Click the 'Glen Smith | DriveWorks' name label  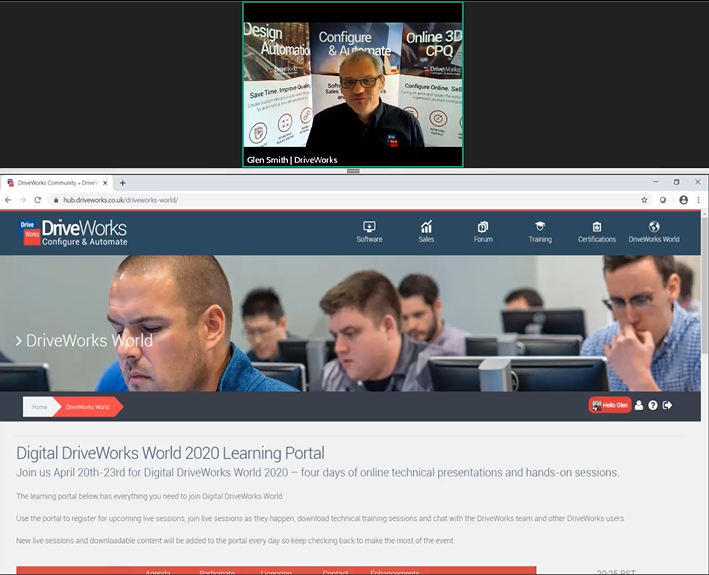[292, 160]
